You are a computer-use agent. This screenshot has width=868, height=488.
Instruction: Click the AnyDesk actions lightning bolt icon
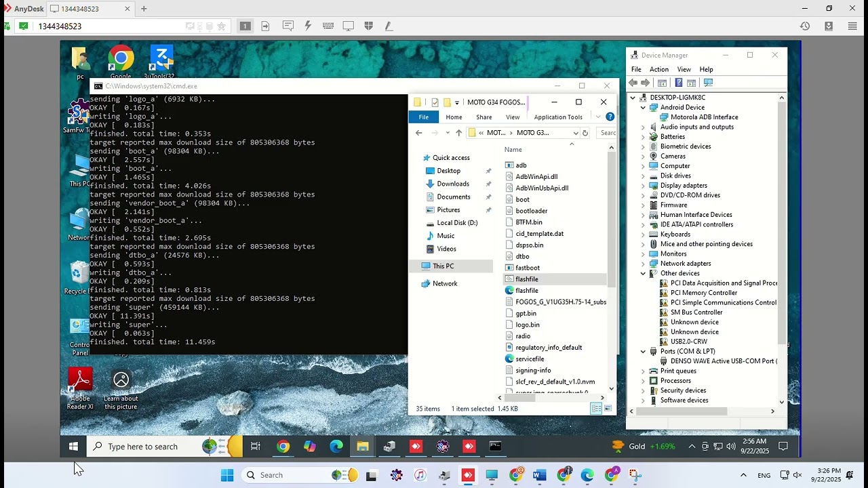(308, 26)
